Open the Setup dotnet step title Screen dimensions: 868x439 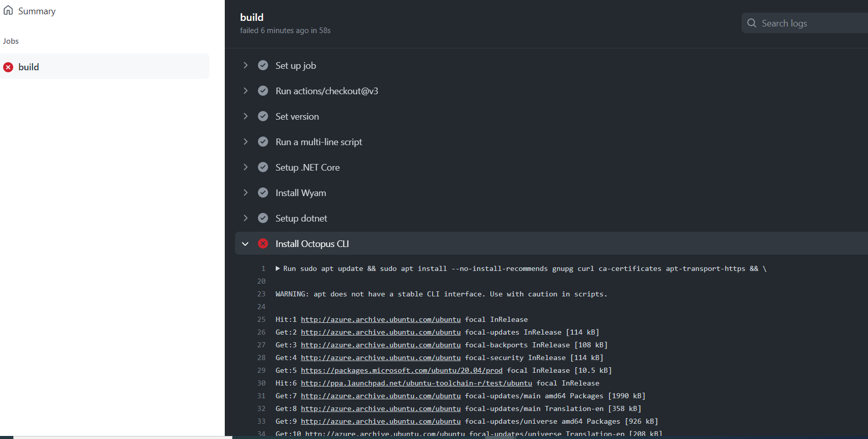[301, 218]
